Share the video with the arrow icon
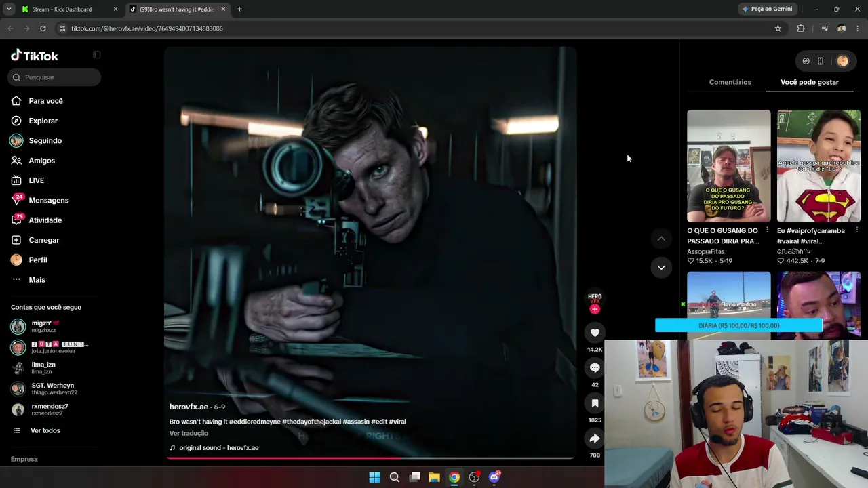The height and width of the screenshot is (488, 868). coord(595,439)
